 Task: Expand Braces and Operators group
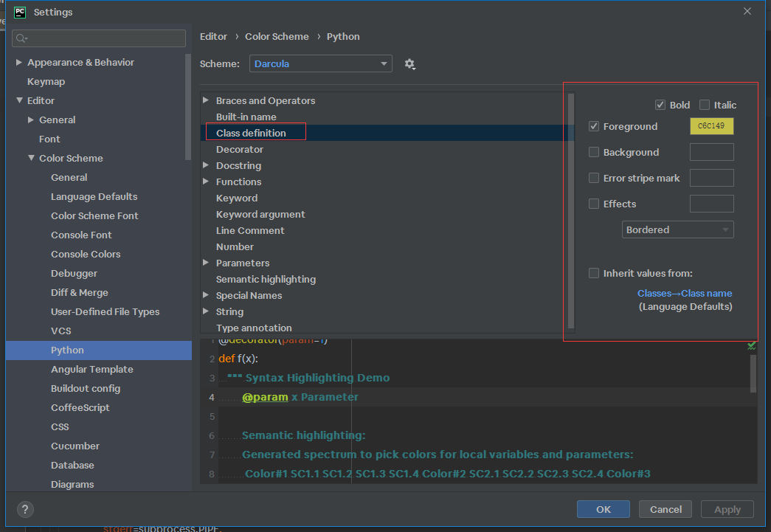pyautogui.click(x=206, y=100)
